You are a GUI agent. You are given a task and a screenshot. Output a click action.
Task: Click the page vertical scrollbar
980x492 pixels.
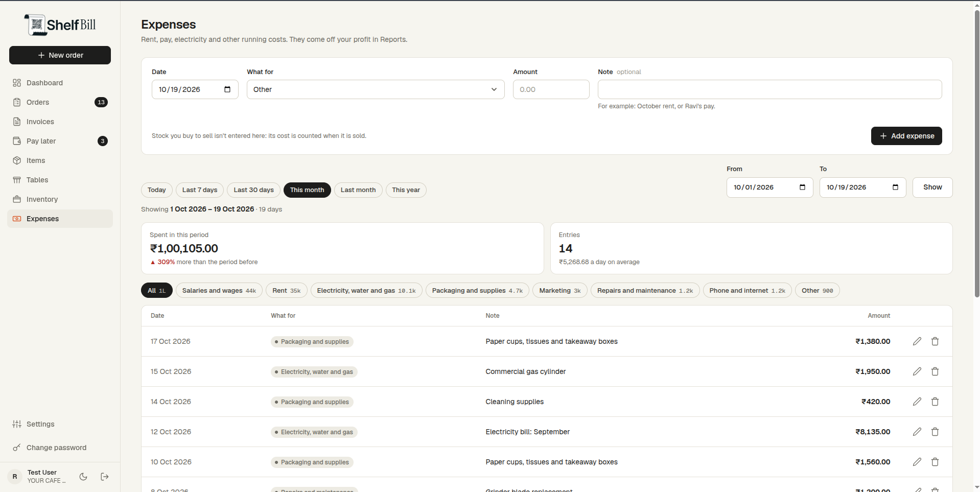pyautogui.click(x=977, y=153)
